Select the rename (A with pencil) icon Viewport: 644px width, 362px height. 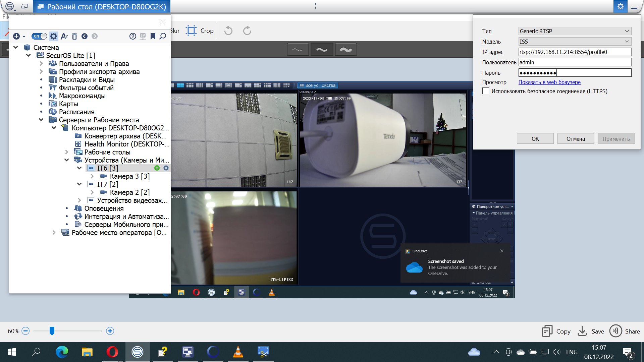tap(64, 36)
